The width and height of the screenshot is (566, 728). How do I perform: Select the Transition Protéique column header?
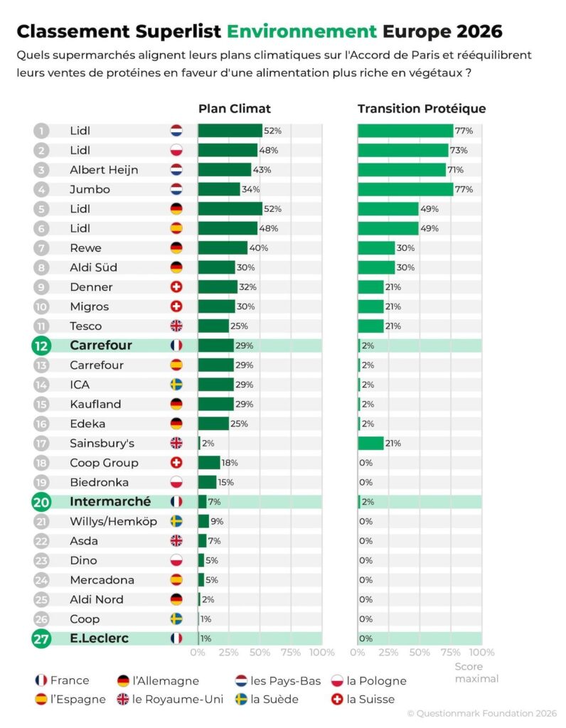[x=422, y=109]
